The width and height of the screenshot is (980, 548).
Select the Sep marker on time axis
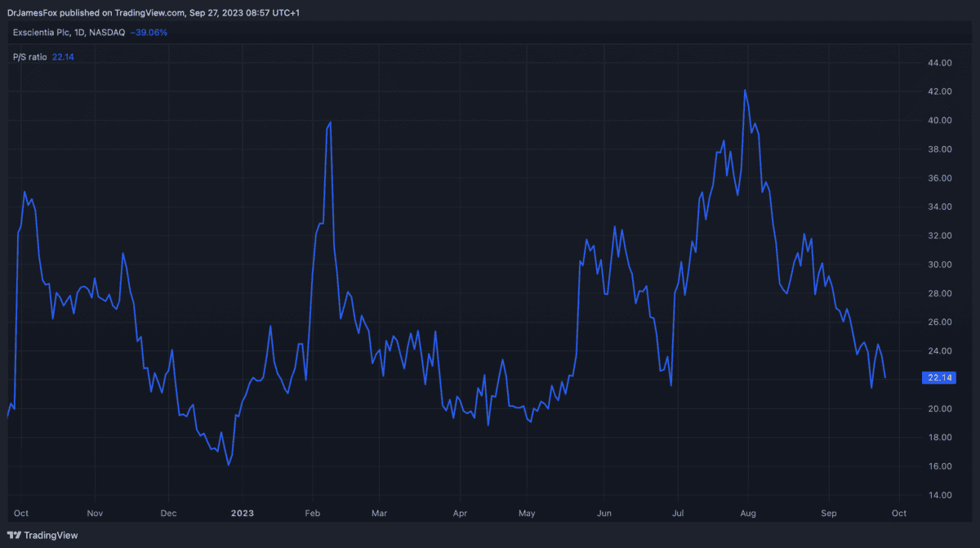[x=828, y=514]
